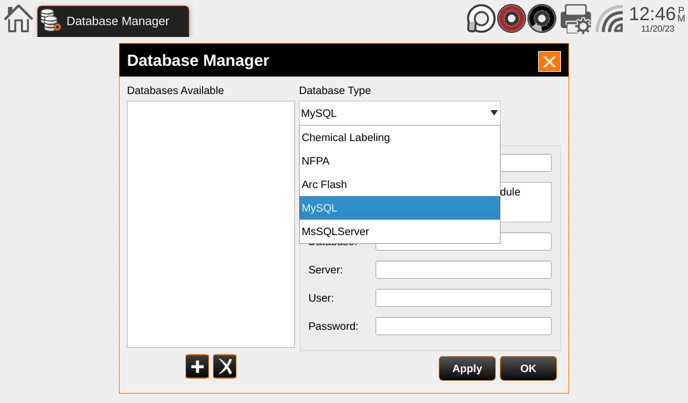
Task: Open the dark supply roll status icon
Action: pyautogui.click(x=541, y=18)
